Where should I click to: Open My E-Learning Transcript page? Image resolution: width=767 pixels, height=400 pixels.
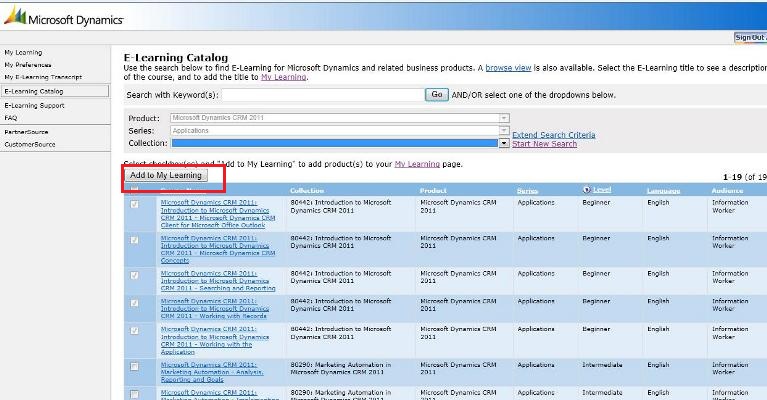[43, 77]
